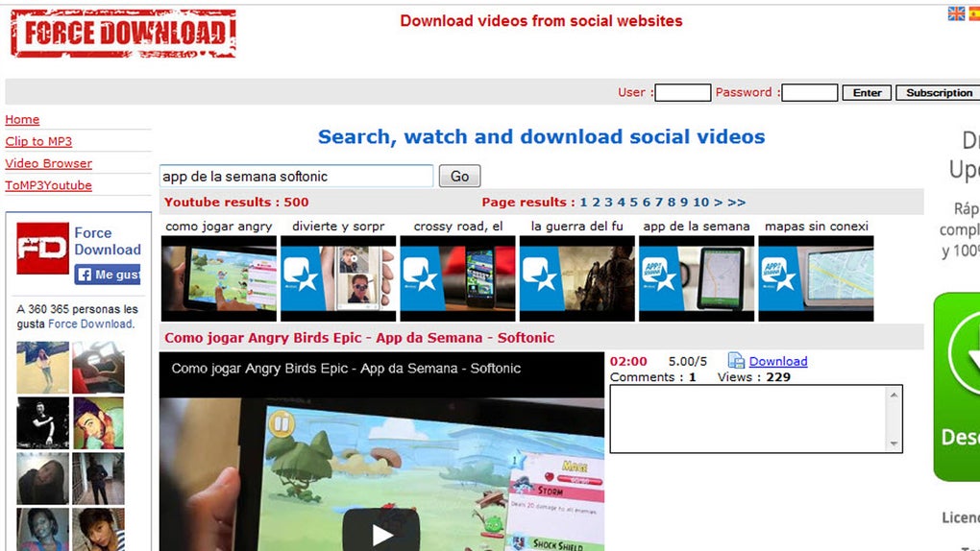980x551 pixels.
Task: Click the >> last page arrow
Action: (x=736, y=203)
